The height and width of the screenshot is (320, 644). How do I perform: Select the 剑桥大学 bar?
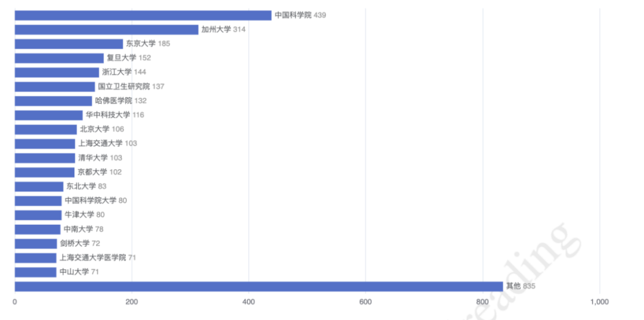(36, 243)
